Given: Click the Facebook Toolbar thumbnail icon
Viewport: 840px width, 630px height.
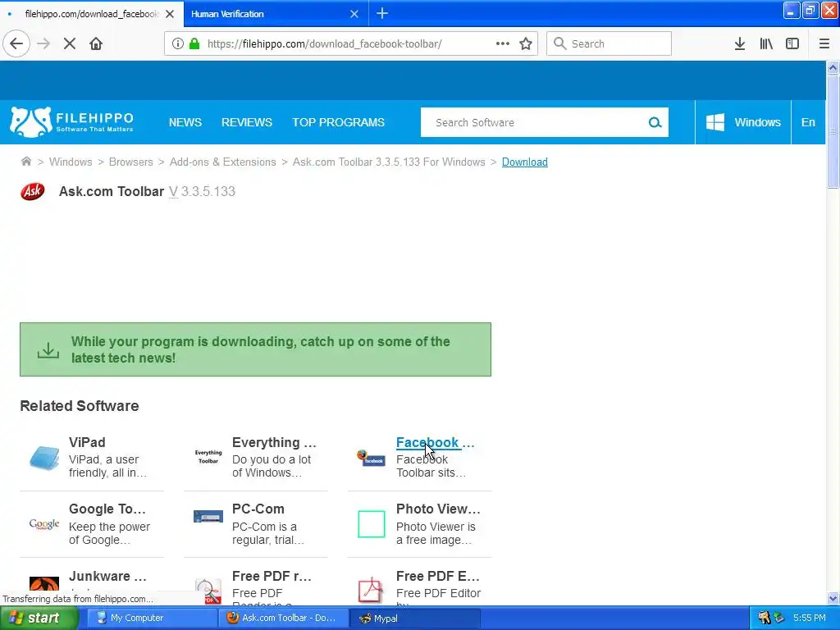Looking at the screenshot, I should tap(372, 458).
